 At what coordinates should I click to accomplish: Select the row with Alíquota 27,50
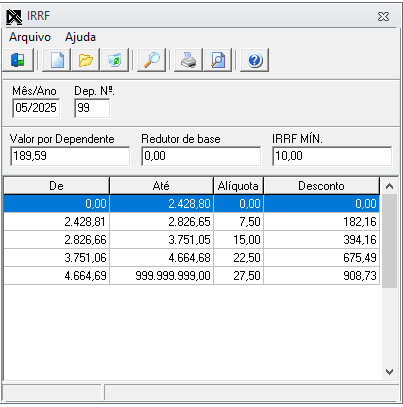(x=192, y=276)
